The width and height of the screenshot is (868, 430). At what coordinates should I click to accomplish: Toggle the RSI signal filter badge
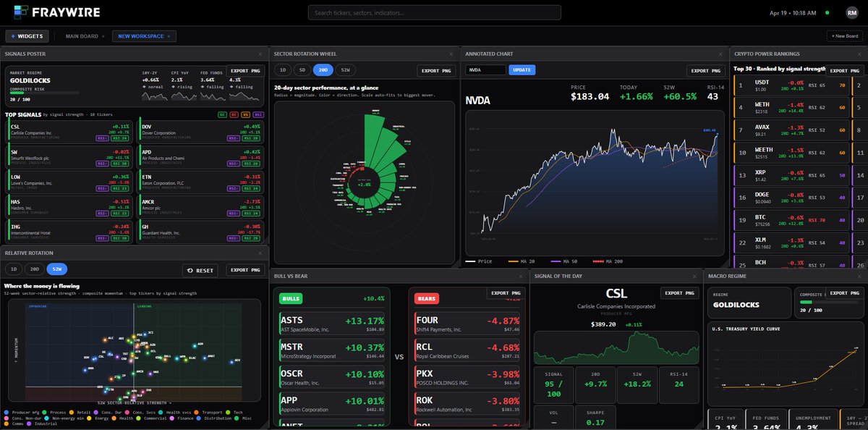tap(258, 114)
